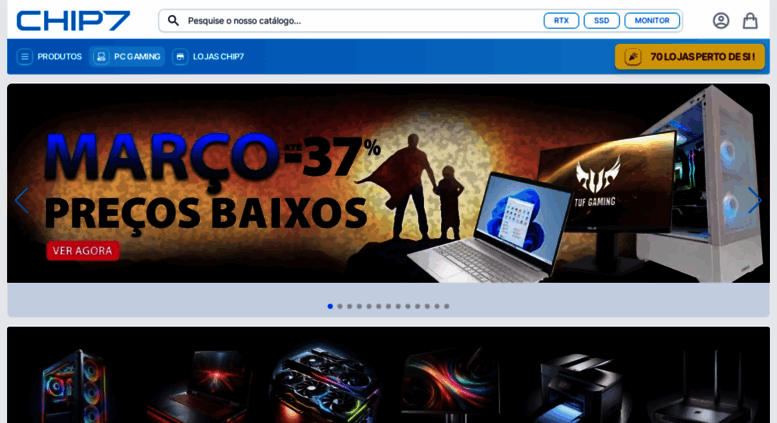Go to next banner slide arrow
Viewport: 777px width, 423px height.
[x=755, y=201]
